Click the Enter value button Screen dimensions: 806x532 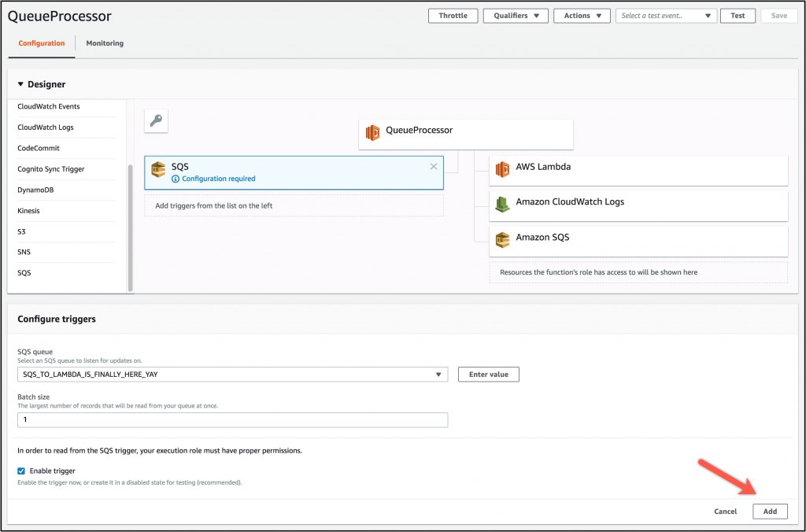pos(488,374)
